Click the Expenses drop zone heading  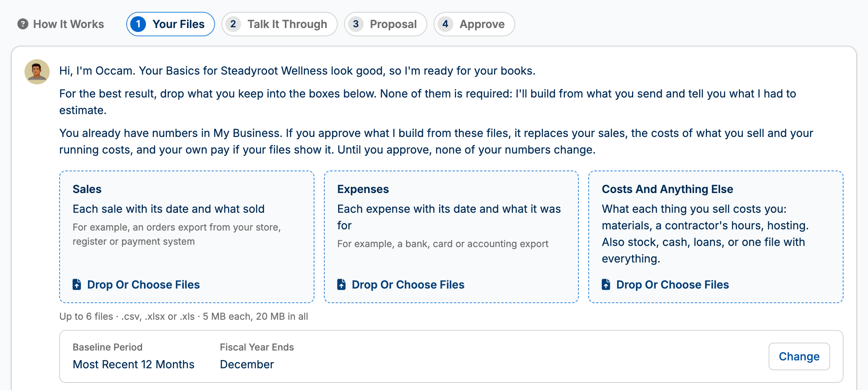tap(363, 189)
